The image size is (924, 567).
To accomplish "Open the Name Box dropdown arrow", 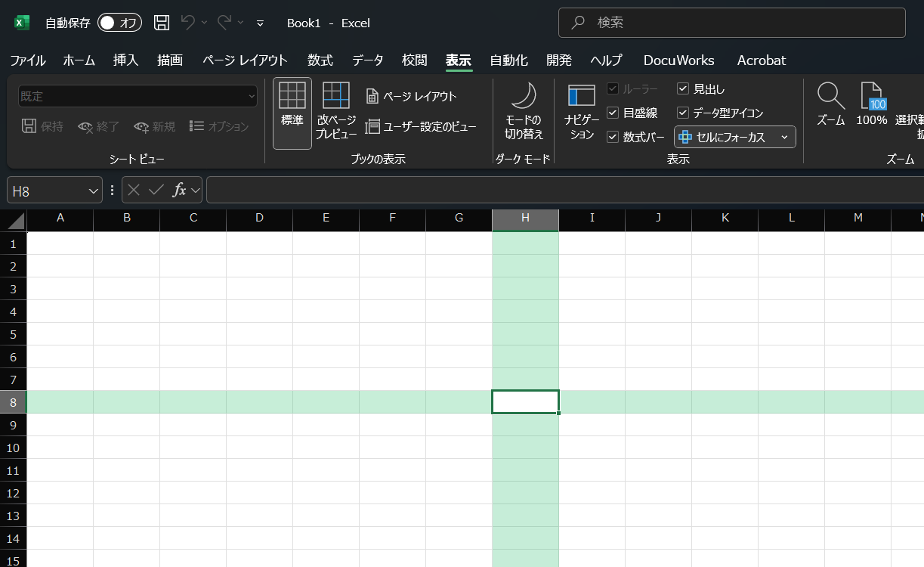I will tap(94, 191).
